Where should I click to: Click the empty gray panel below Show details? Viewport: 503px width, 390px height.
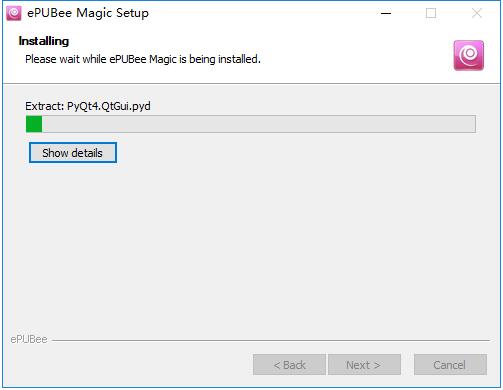point(251,247)
